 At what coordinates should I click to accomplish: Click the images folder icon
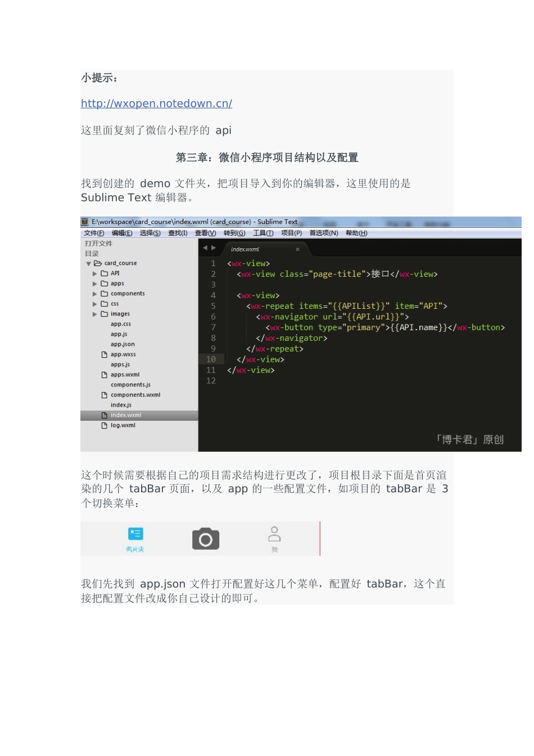tap(104, 314)
